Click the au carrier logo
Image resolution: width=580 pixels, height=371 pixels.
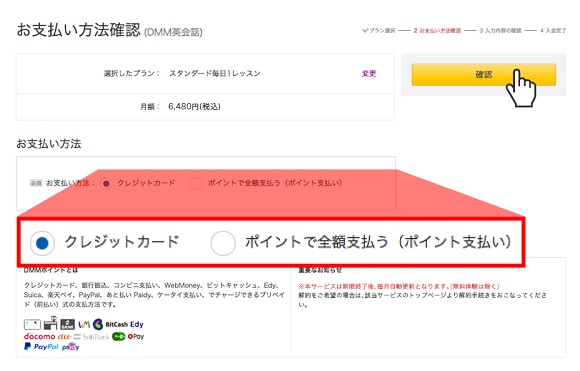pyautogui.click(x=64, y=337)
